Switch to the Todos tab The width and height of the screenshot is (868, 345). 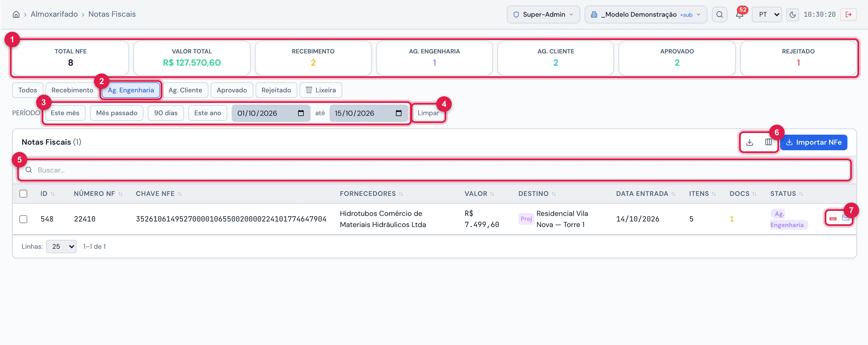pos(28,90)
